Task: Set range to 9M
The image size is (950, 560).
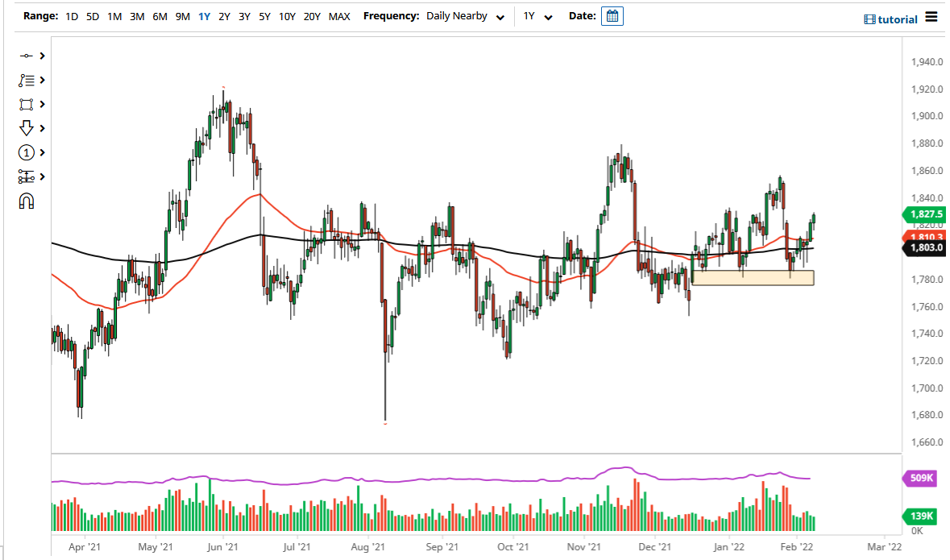Action: (x=182, y=16)
